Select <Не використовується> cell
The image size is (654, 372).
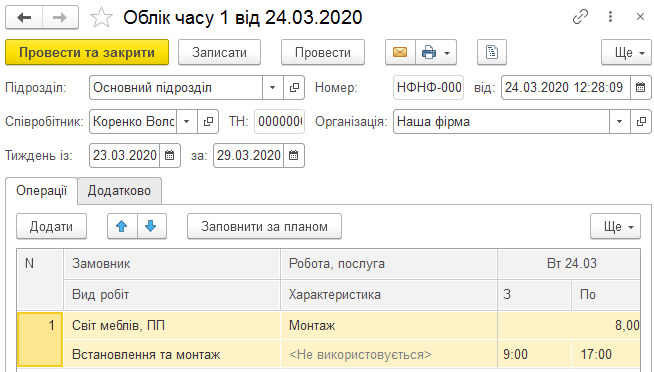pyautogui.click(x=389, y=354)
